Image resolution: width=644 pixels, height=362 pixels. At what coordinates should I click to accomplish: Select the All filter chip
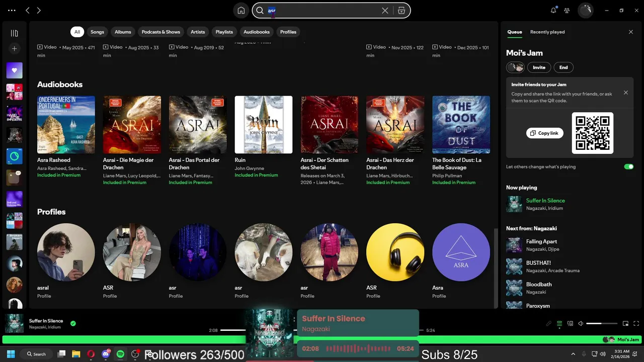point(77,32)
